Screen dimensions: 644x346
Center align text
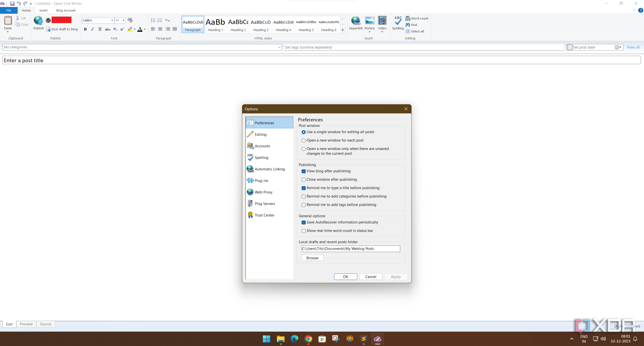[x=160, y=29]
